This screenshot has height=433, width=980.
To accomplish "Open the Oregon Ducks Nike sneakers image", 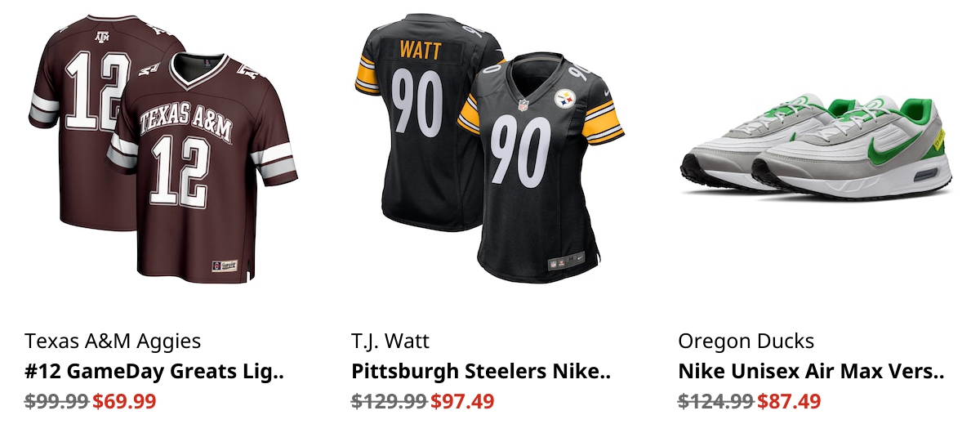I will tap(817, 147).
